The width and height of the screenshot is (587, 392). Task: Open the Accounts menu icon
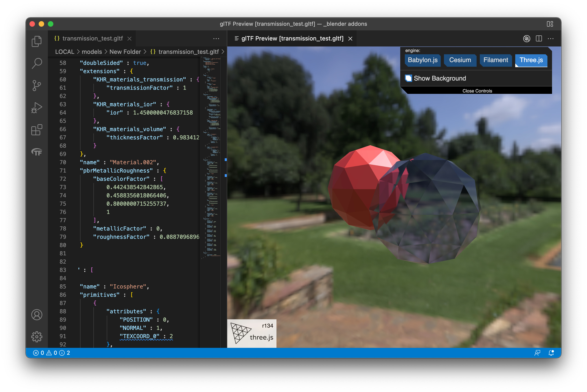pos(37,314)
